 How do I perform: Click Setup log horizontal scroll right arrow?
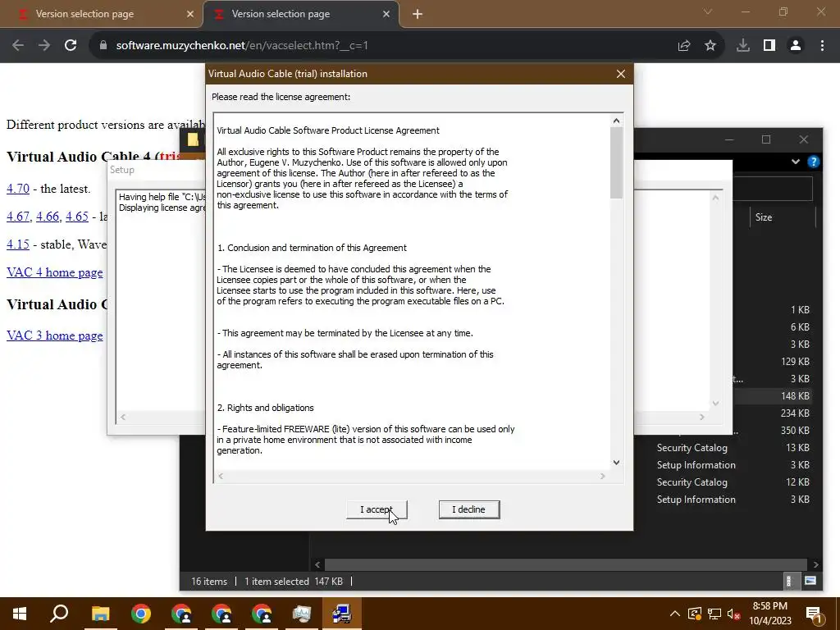click(702, 417)
